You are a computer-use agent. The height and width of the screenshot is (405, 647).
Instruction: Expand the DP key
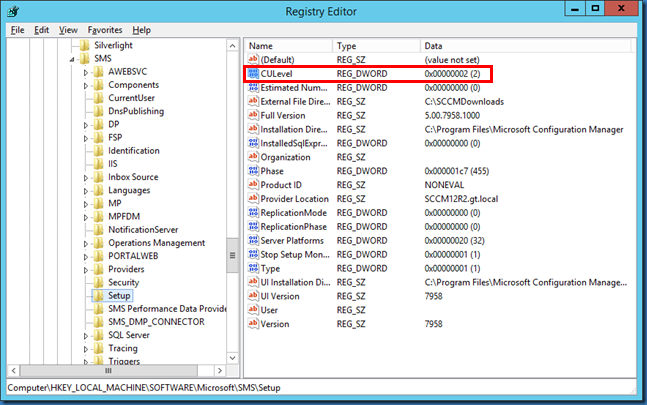(86, 125)
